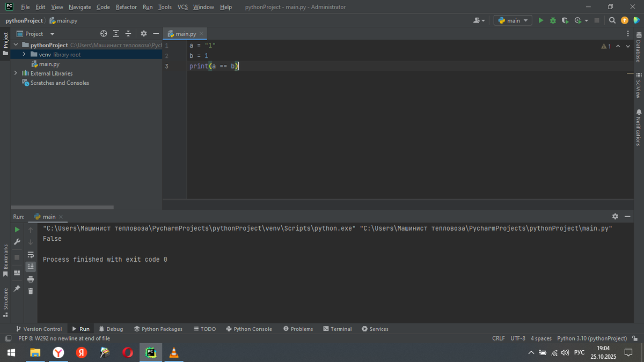Open Opera browser from the taskbar
644x362 pixels.
pyautogui.click(x=128, y=352)
